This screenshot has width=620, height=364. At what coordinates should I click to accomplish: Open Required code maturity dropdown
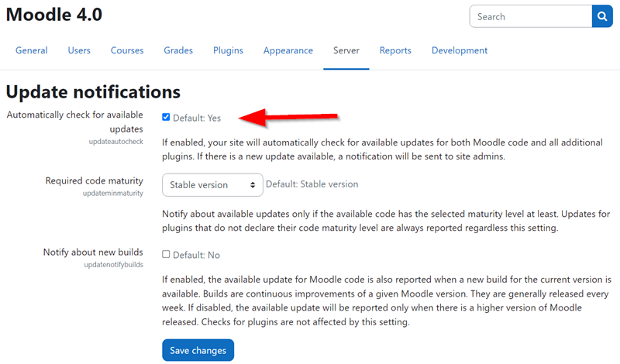coord(212,185)
